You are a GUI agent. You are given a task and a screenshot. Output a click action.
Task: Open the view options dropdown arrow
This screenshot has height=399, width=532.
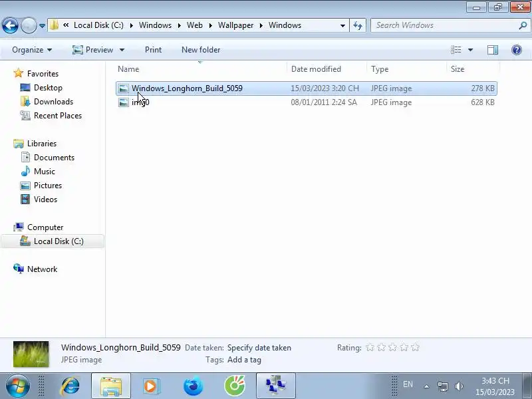pyautogui.click(x=471, y=50)
